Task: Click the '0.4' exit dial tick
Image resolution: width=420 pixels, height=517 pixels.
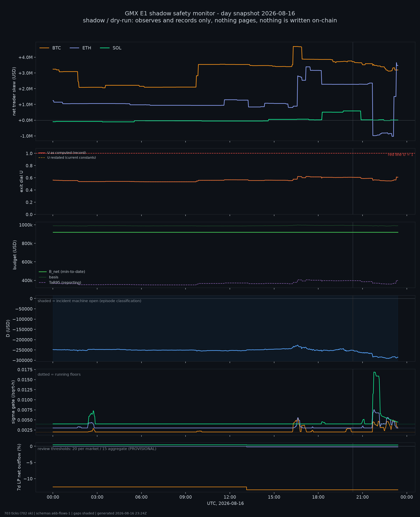Action: pos(29,190)
